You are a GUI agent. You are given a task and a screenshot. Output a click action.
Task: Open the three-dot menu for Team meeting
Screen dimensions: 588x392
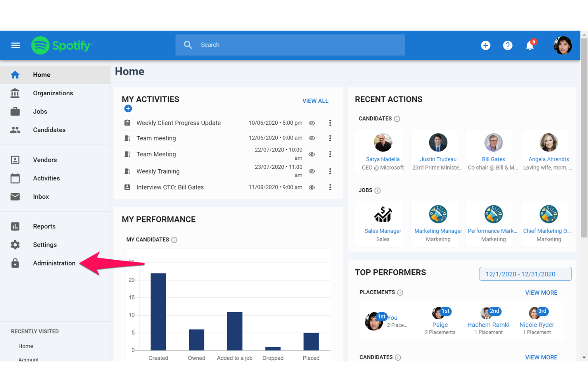330,138
